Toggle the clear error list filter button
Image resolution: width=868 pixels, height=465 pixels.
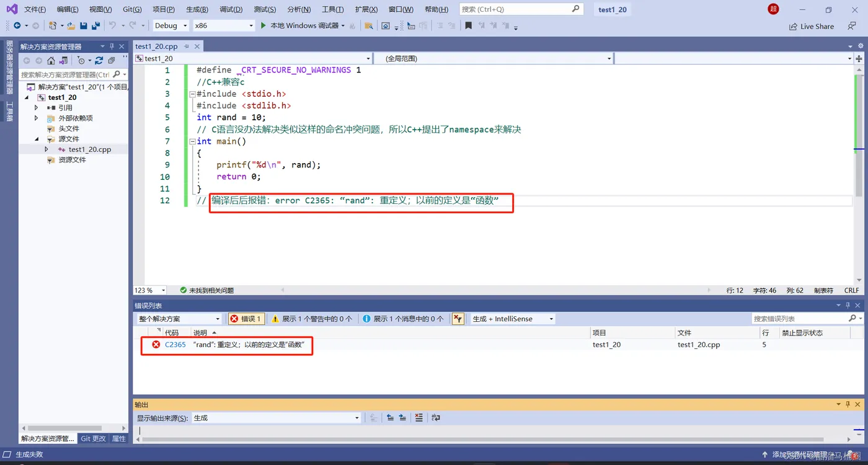point(458,319)
